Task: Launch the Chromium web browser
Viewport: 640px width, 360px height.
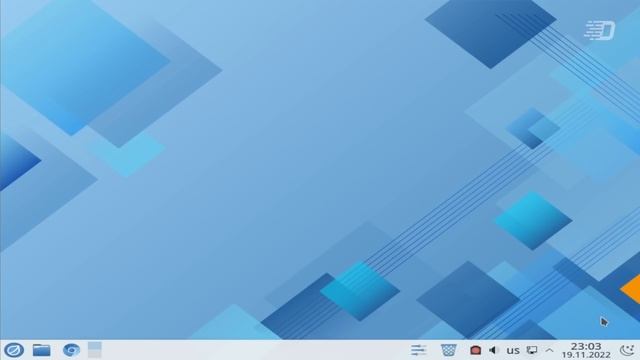Action: 71,350
